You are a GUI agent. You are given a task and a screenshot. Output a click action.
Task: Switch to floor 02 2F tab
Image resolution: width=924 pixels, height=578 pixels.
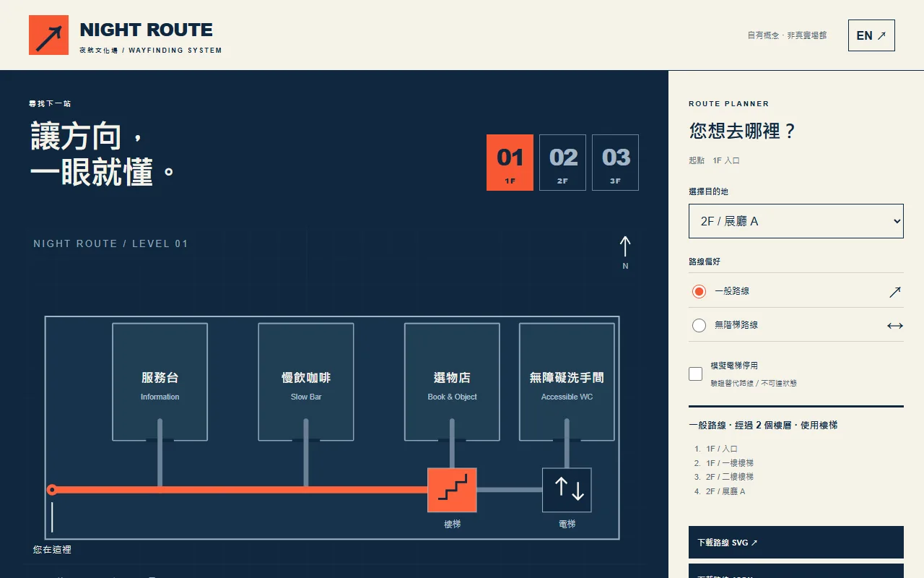point(562,163)
